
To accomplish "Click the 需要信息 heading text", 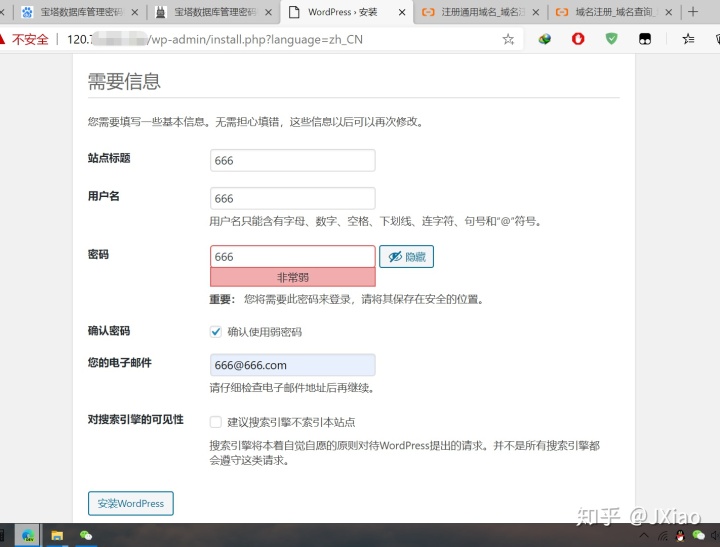I will pos(124,81).
